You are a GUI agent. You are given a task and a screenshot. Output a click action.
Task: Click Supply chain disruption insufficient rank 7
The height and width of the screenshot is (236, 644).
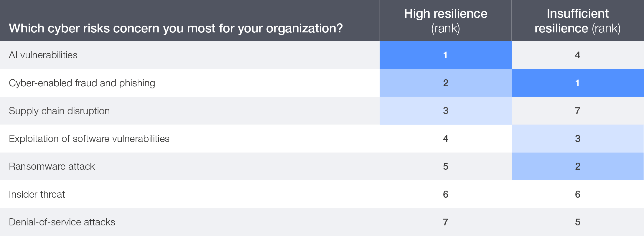[577, 111]
